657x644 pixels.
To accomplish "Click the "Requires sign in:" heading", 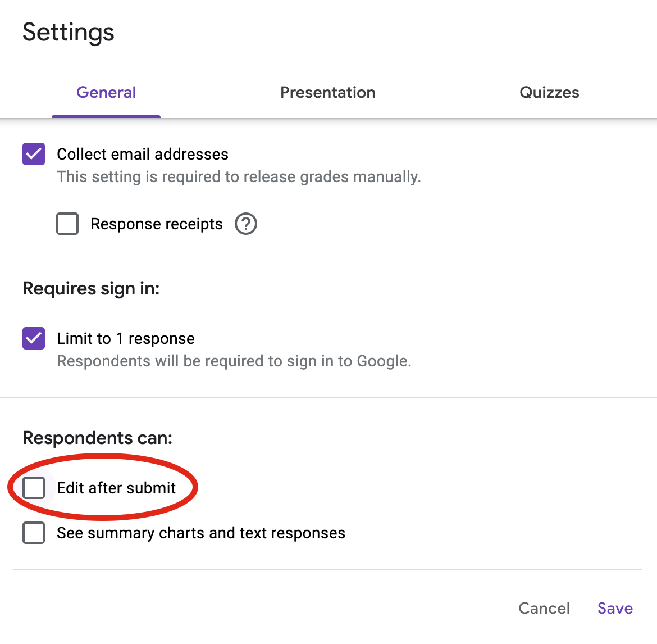I will click(91, 288).
